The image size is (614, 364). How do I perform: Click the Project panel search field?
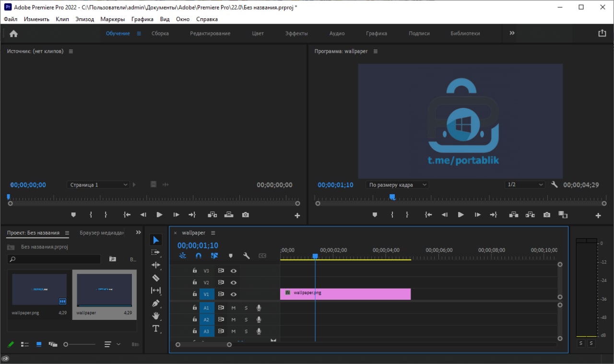coord(54,259)
